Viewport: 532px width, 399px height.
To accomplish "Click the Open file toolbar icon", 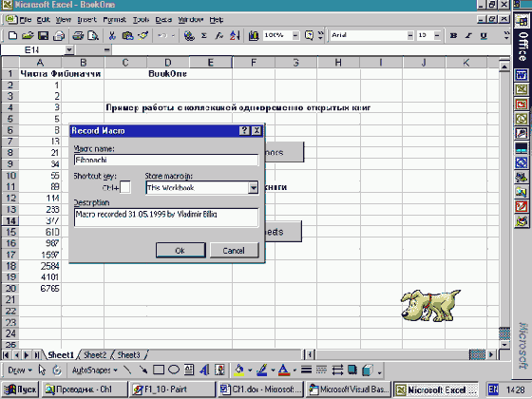I will click(28, 35).
